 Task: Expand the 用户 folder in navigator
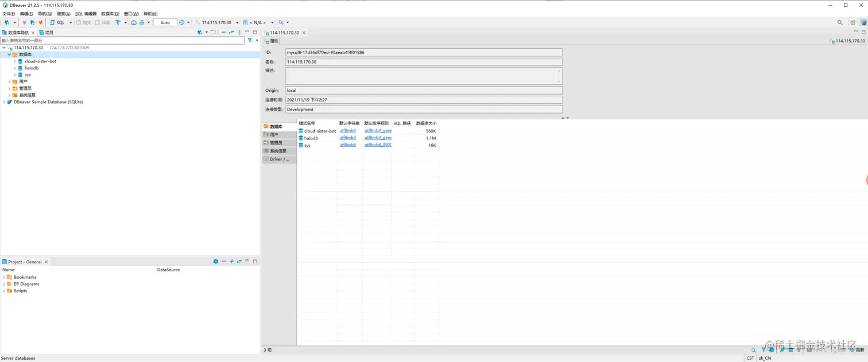point(9,82)
